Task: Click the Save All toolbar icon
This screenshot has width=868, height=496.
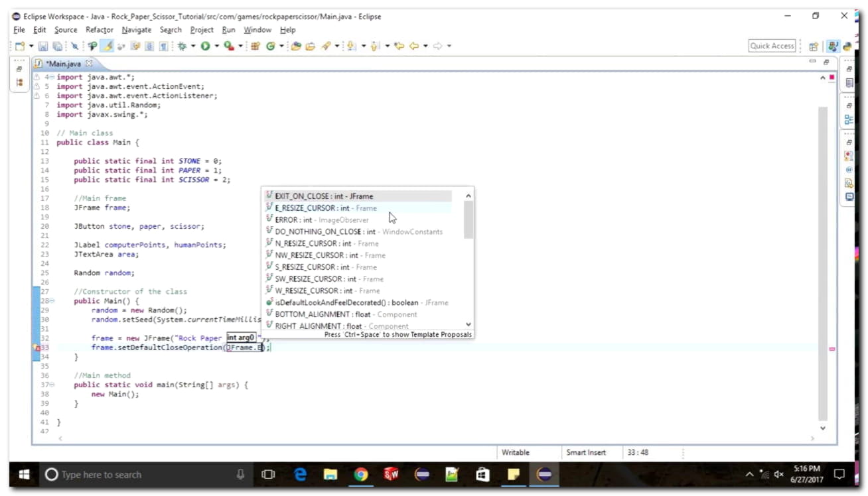Action: (x=57, y=46)
